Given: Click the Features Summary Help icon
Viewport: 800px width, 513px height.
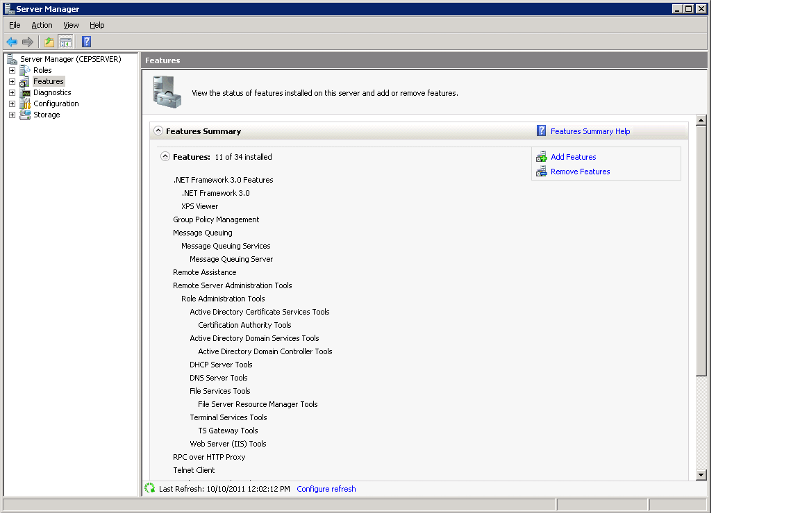Looking at the screenshot, I should [541, 131].
